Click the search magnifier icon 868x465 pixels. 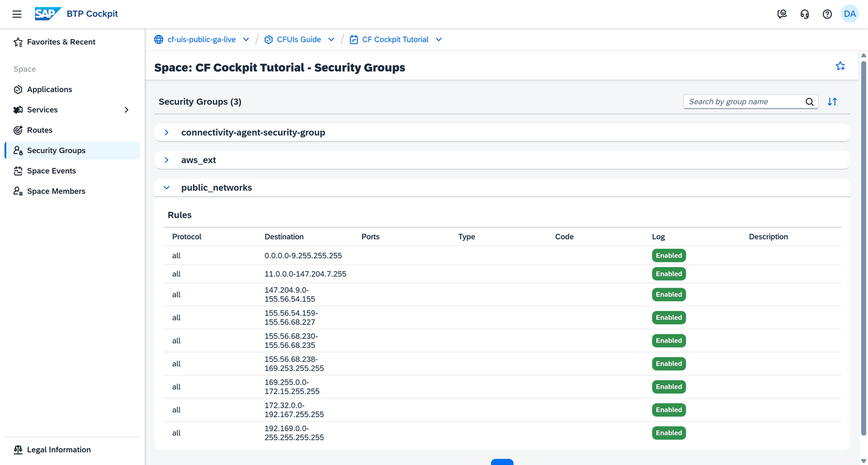(810, 102)
